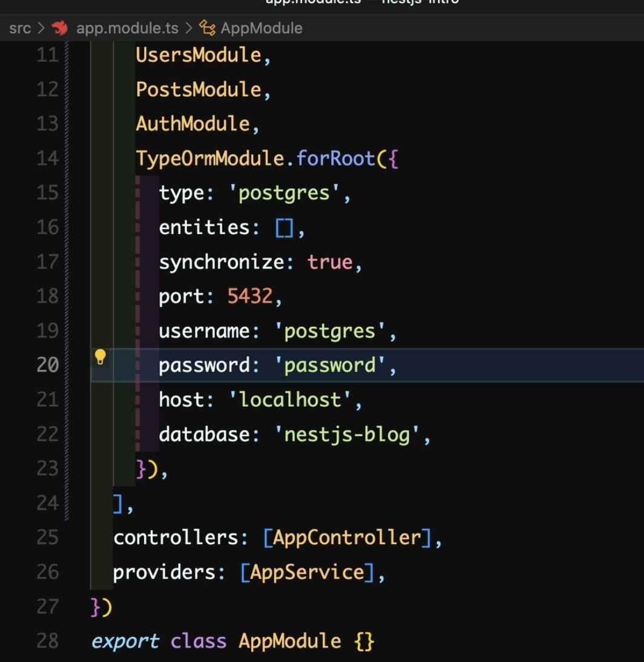
Task: Click the NestJS file icon in breadcrumb
Action: pyautogui.click(x=60, y=28)
